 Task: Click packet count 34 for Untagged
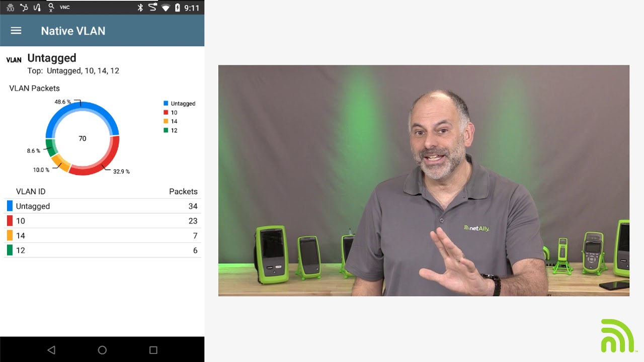pyautogui.click(x=193, y=206)
